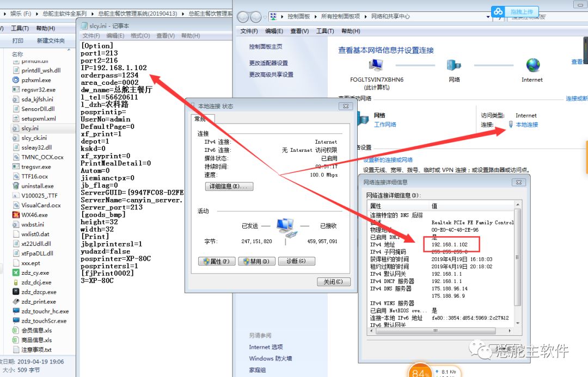Click the forward navigation arrow in Control Panel
588x377 pixels.
click(256, 17)
